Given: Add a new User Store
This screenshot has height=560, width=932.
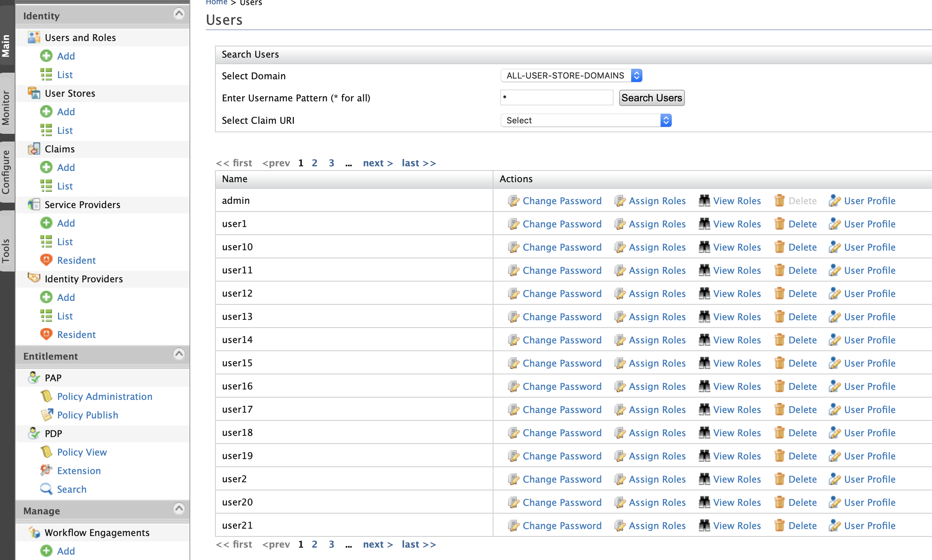Looking at the screenshot, I should (66, 111).
